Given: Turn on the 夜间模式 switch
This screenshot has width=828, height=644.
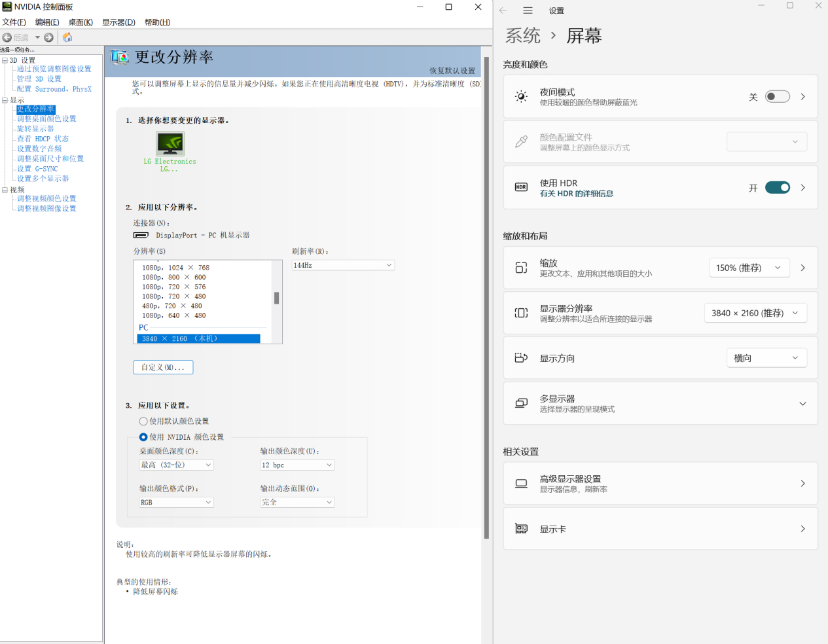Looking at the screenshot, I should tap(778, 97).
